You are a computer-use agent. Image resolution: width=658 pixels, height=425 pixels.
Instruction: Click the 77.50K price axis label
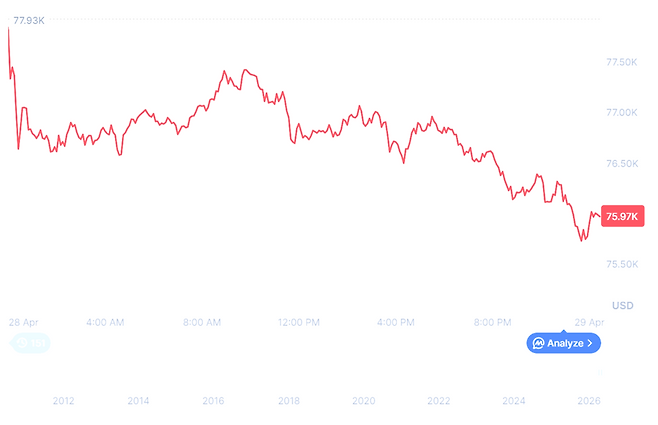click(621, 62)
